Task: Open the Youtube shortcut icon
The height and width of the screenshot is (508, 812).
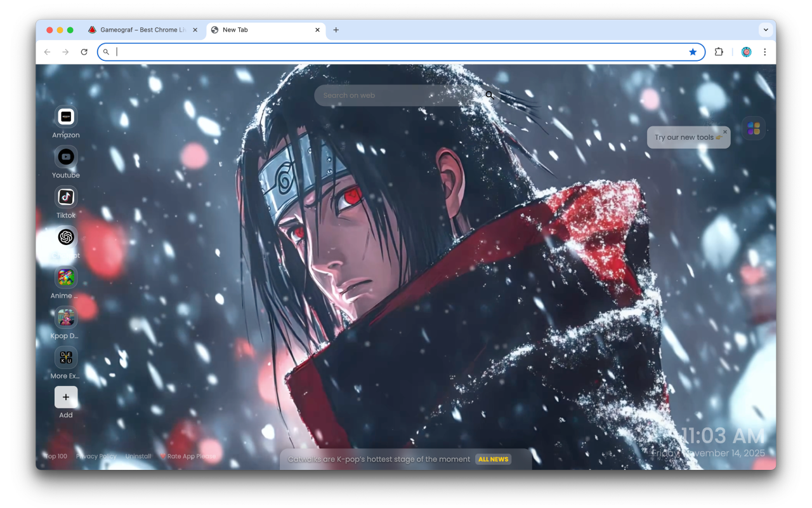Action: click(x=66, y=157)
